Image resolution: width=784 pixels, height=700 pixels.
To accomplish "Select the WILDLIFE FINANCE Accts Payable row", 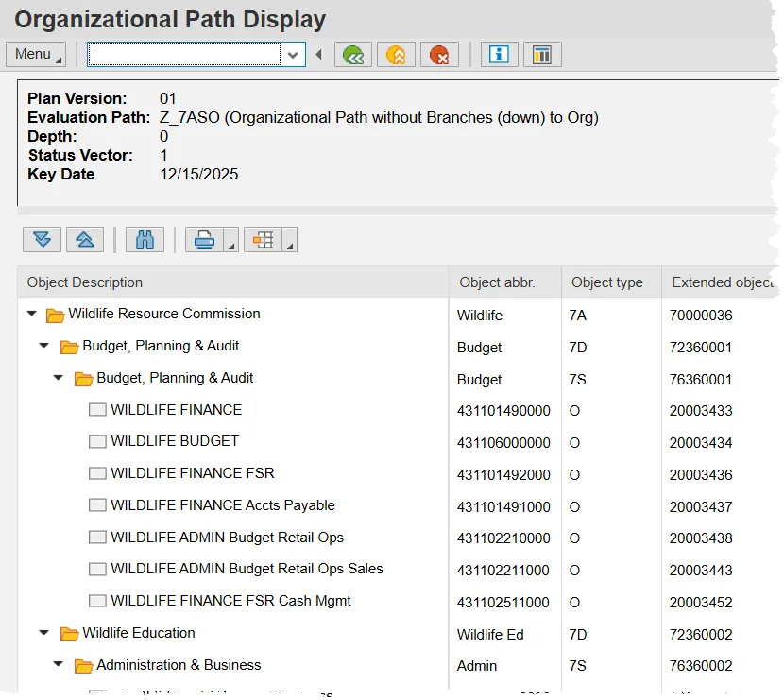I will tap(222, 505).
